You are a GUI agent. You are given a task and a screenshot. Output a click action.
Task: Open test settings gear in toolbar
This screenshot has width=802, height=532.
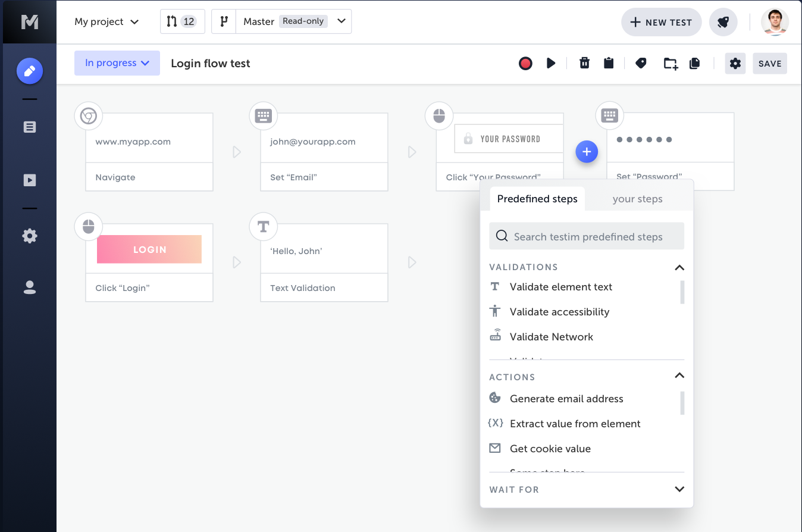tap(735, 63)
